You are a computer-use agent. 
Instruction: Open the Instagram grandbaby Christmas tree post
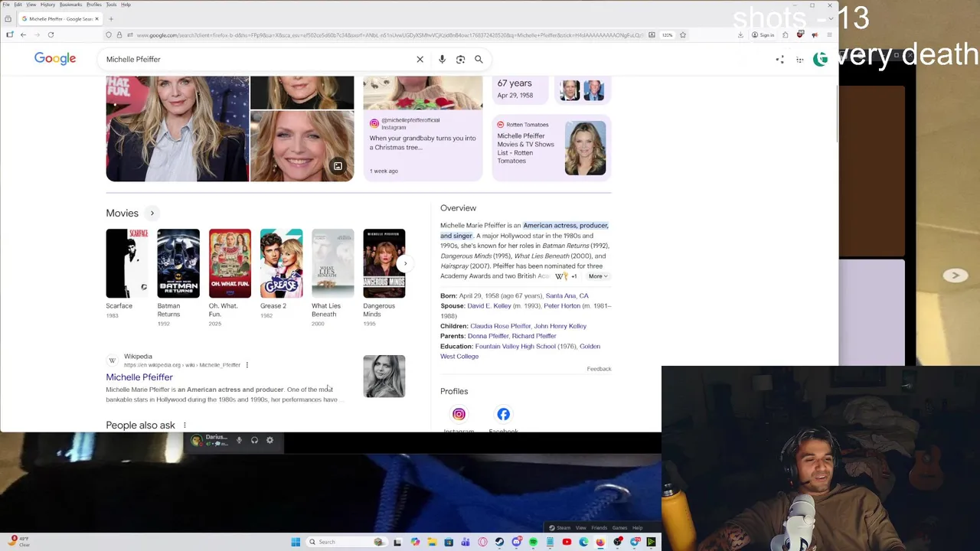pos(423,130)
